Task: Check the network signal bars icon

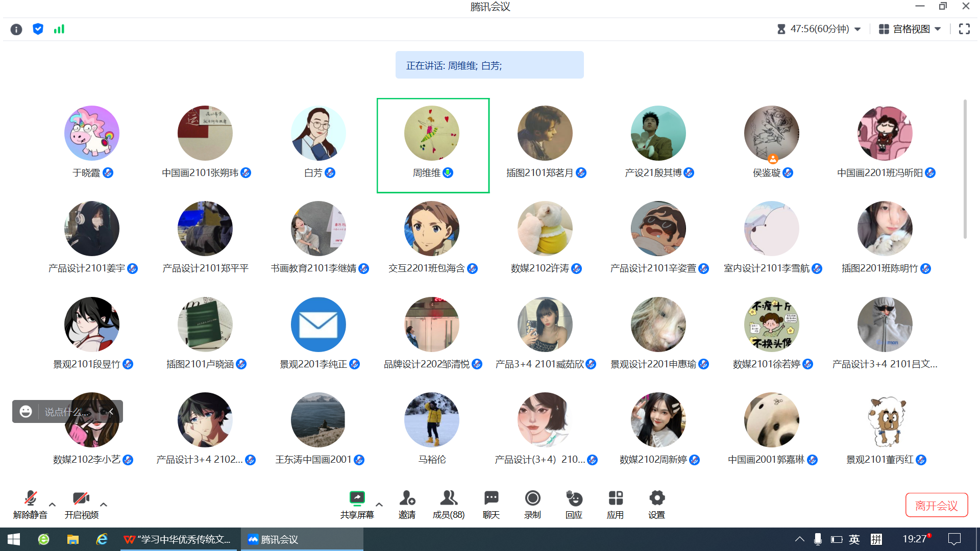Action: [59, 29]
